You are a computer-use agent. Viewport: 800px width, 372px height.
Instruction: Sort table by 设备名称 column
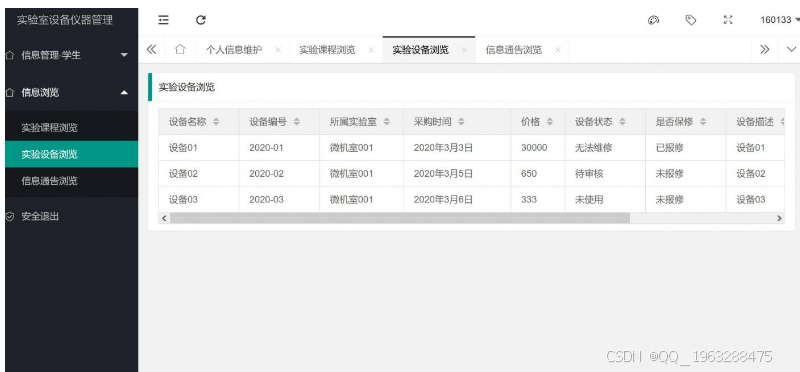216,122
